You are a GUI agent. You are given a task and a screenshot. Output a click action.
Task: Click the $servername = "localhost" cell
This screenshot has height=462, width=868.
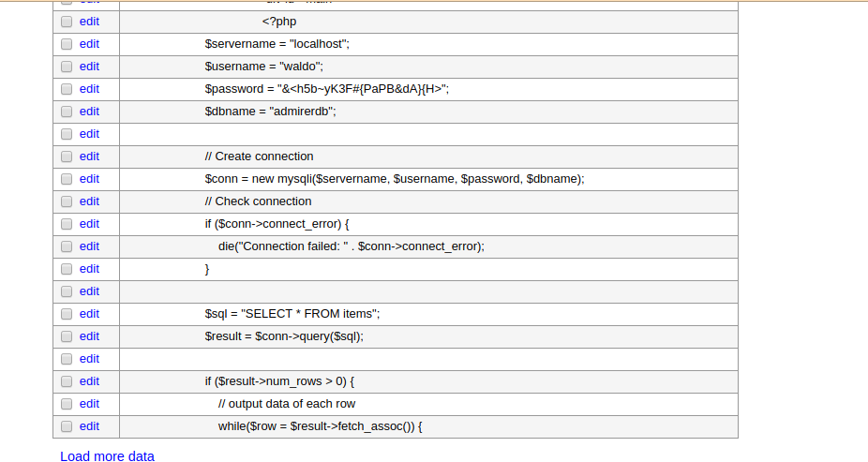[277, 44]
